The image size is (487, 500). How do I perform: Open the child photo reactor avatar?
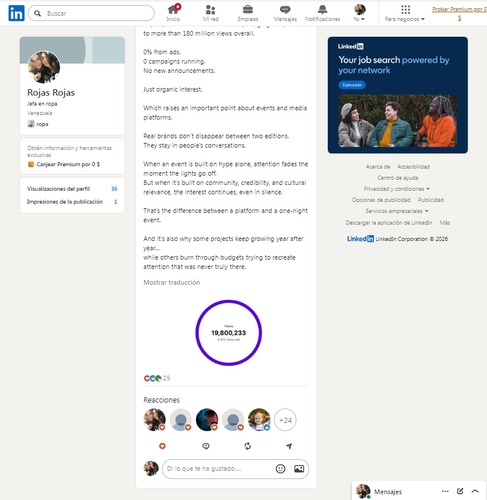click(259, 420)
